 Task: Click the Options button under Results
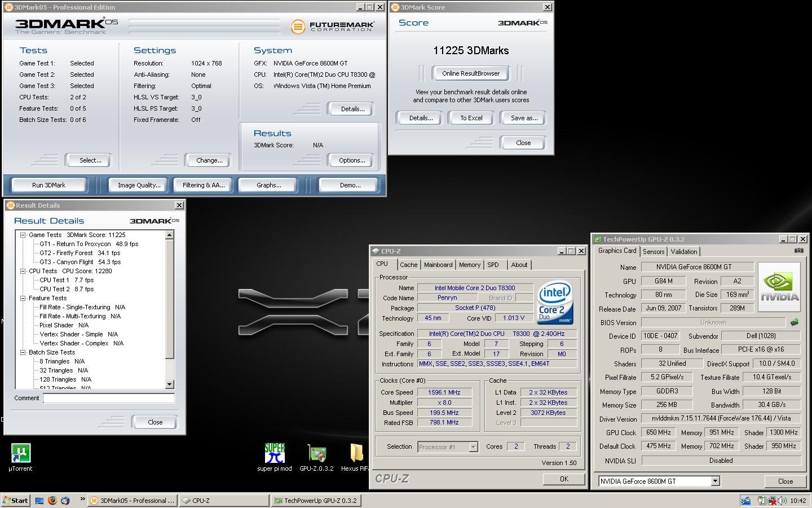click(352, 160)
